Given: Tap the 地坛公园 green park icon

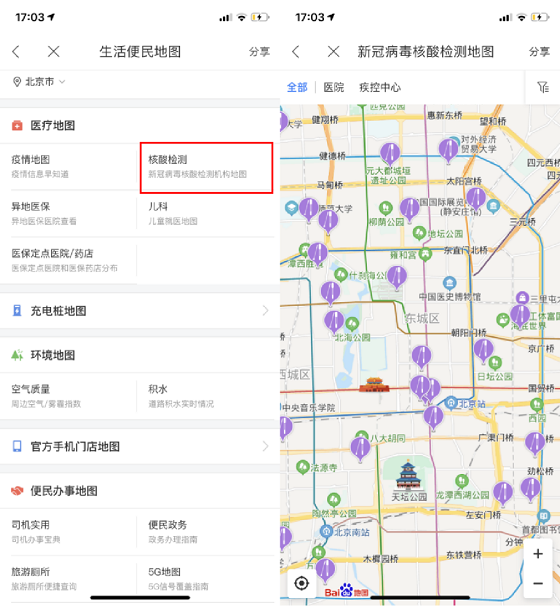Looking at the screenshot, I should (x=419, y=233).
